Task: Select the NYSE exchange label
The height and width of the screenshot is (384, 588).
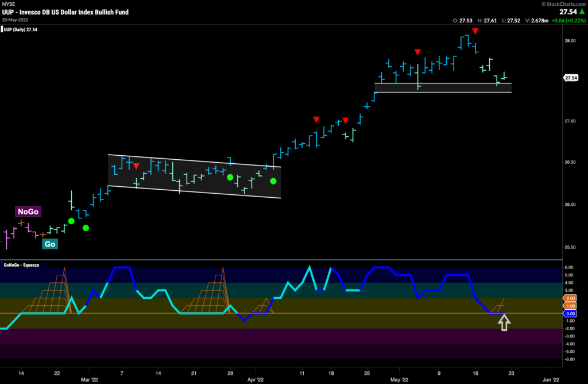Action: point(8,4)
